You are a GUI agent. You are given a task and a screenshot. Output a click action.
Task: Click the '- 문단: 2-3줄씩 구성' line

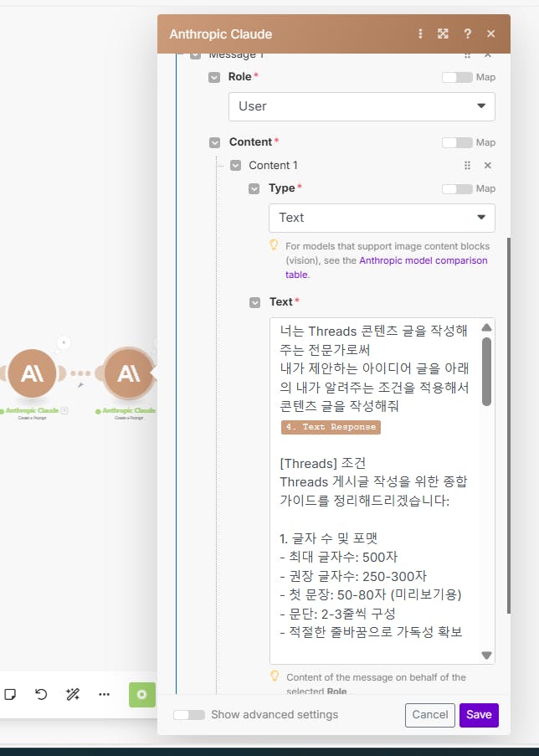[337, 614]
